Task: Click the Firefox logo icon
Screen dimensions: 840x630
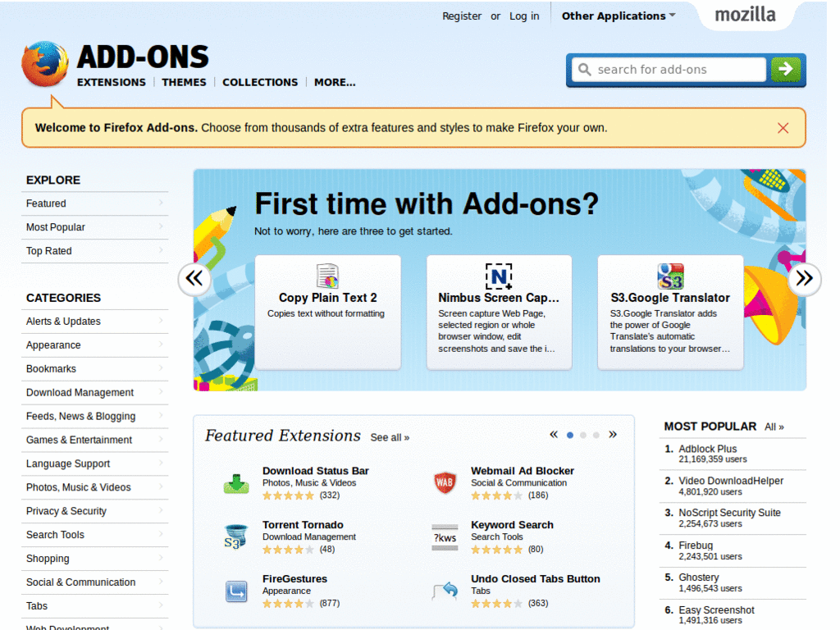Action: pos(45,64)
